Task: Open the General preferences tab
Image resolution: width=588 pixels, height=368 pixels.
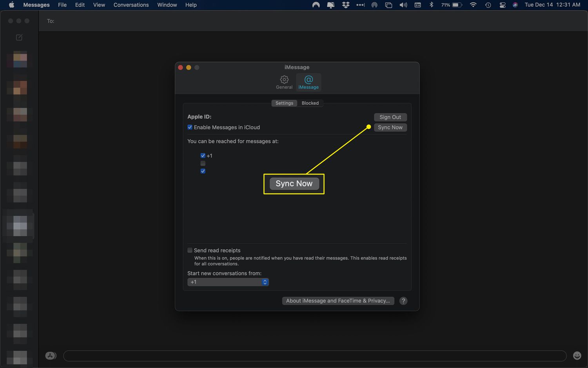Action: pyautogui.click(x=284, y=82)
